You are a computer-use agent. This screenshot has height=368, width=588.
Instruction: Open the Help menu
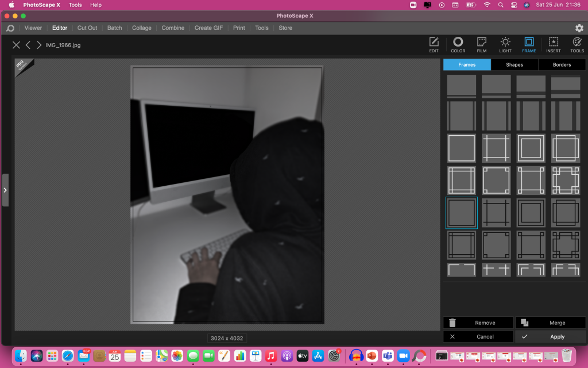96,5
